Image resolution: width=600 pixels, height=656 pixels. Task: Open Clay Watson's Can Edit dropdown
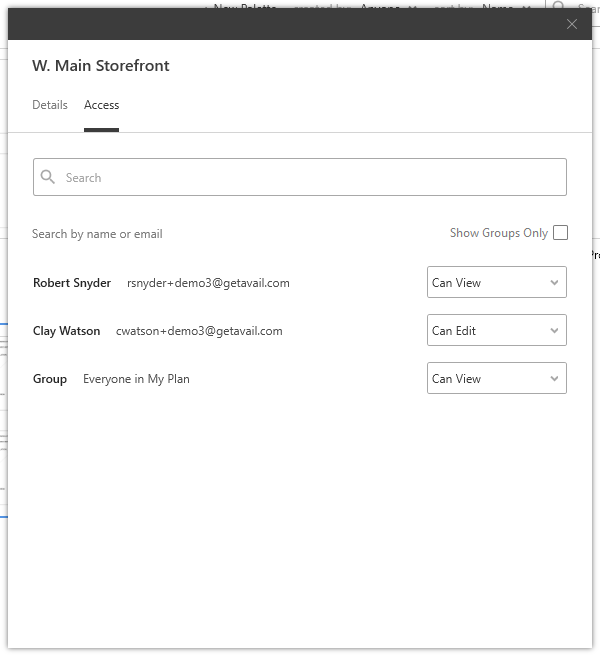(x=496, y=331)
